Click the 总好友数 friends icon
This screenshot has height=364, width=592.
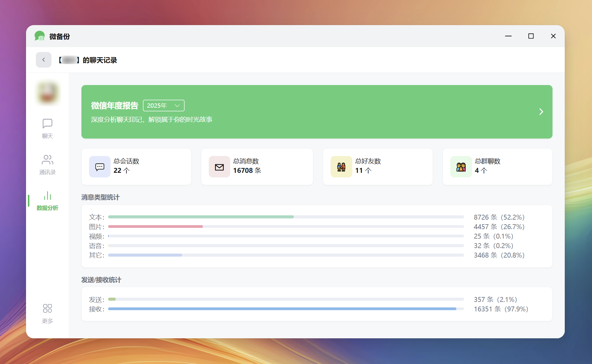341,167
